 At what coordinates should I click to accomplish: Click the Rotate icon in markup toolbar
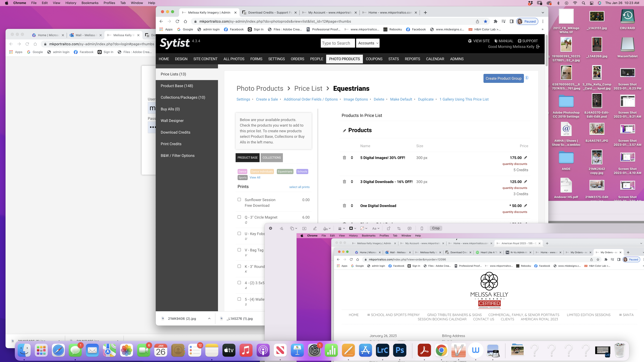click(x=389, y=228)
